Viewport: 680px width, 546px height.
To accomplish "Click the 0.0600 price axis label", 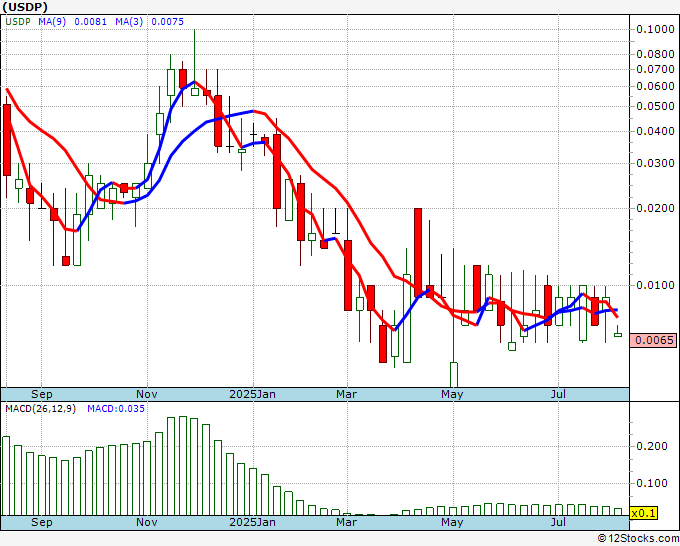I will point(655,86).
